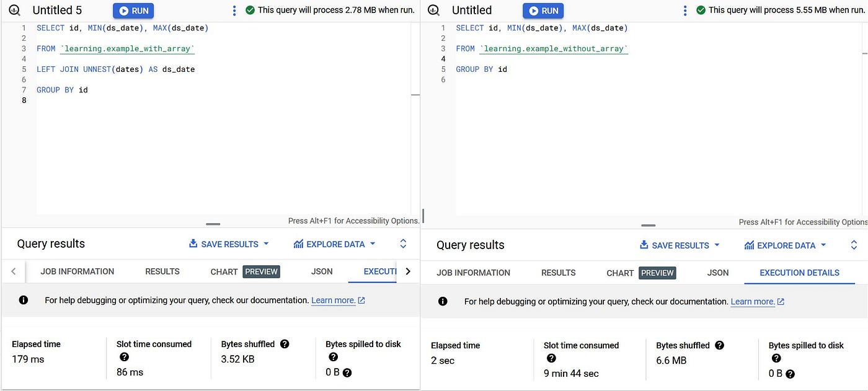Click the green check for 5.55 MB validation
This screenshot has height=391, width=868.
[x=701, y=10]
